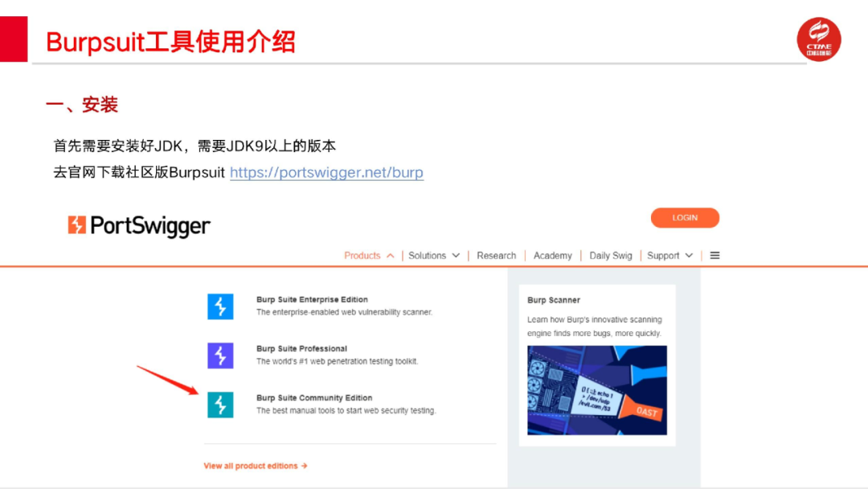The image size is (868, 489).
Task: Click the Burp Suite Enterprise Edition icon
Action: pos(220,306)
